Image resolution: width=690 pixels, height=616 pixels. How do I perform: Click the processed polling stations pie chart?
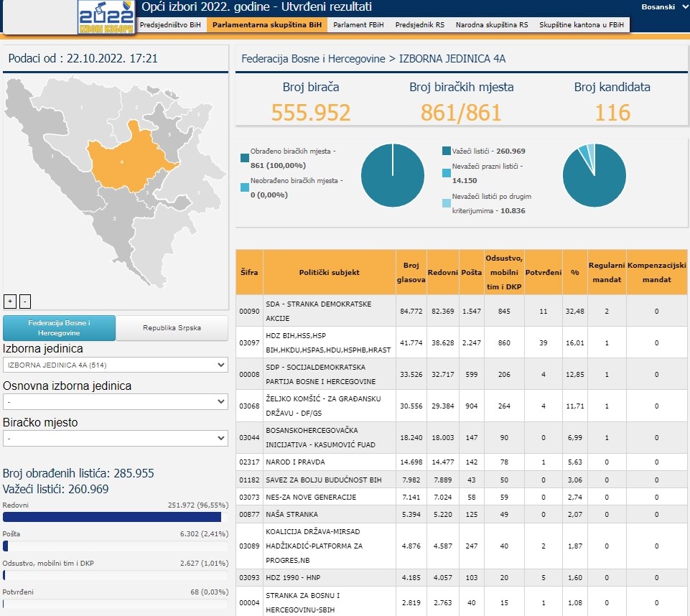[x=392, y=175]
